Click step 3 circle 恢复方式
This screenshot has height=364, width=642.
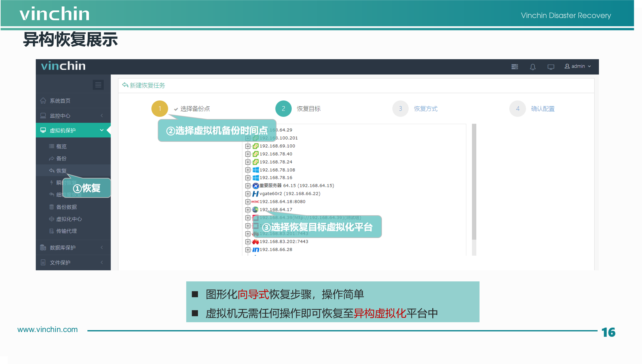tap(400, 109)
